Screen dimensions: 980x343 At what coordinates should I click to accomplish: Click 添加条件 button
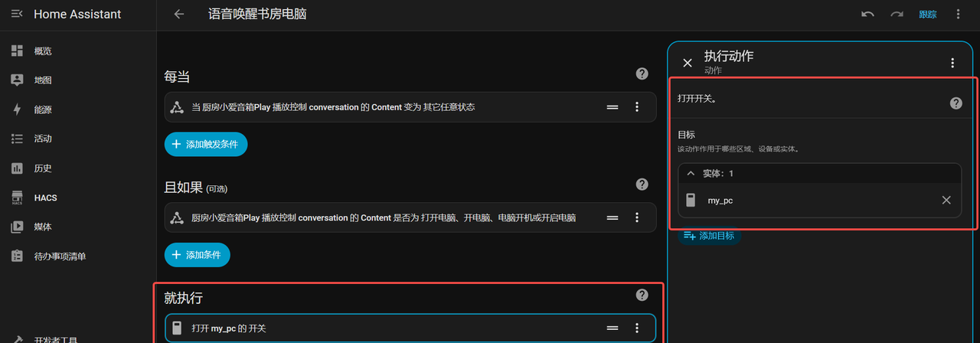pyautogui.click(x=197, y=254)
